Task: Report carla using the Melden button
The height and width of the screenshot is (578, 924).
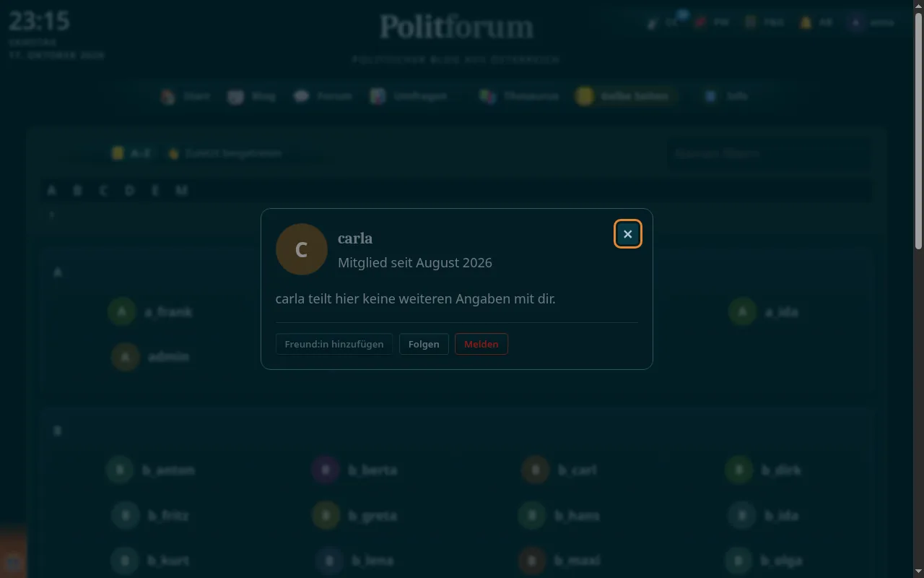Action: 481,344
